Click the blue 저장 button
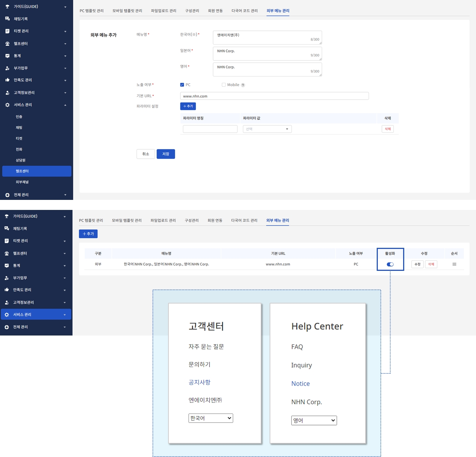Viewport: 476px width, 457px height. click(x=165, y=154)
